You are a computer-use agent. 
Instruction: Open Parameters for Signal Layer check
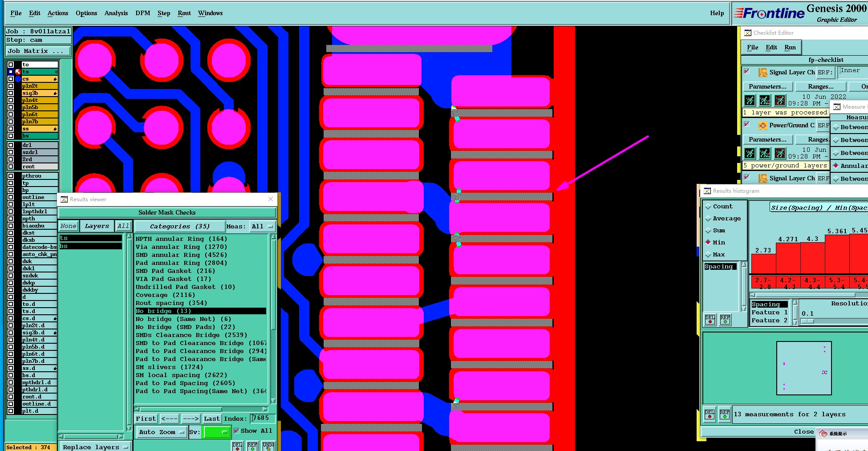coord(767,86)
